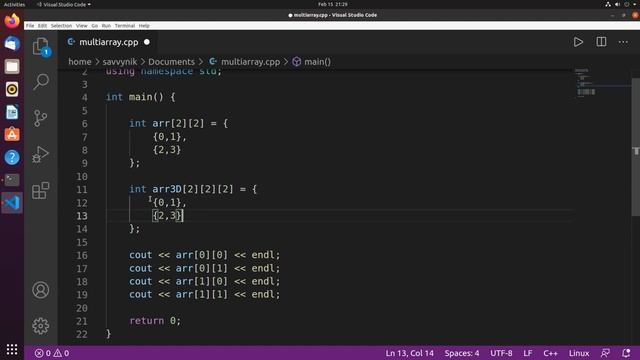The image size is (640, 360).
Task: Open the Visual Studio Code app menu dropdown
Action: click(64, 4)
